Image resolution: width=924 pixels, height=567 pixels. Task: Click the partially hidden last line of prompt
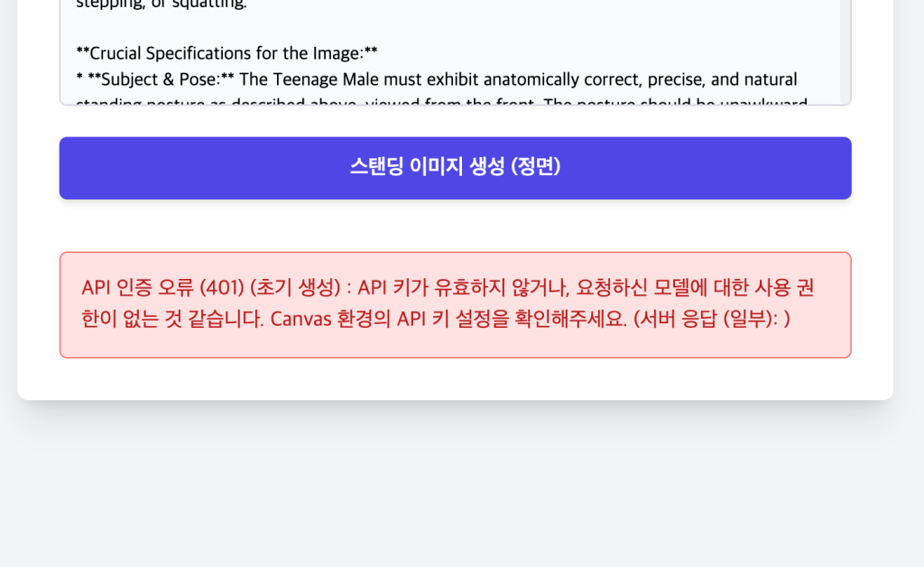point(440,101)
